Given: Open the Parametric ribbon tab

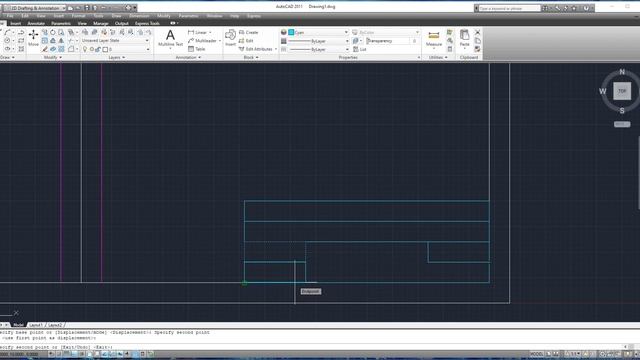Looking at the screenshot, I should click(x=61, y=23).
